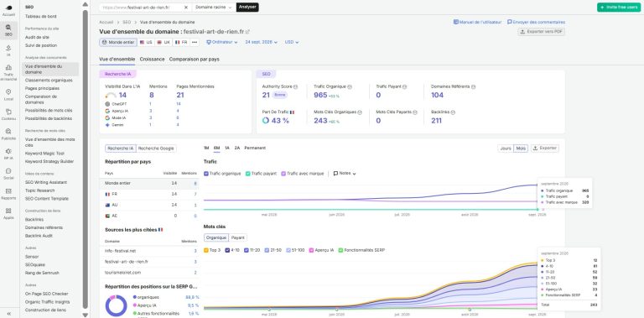Select the 1M time range
The height and width of the screenshot is (318, 644).
[206, 148]
